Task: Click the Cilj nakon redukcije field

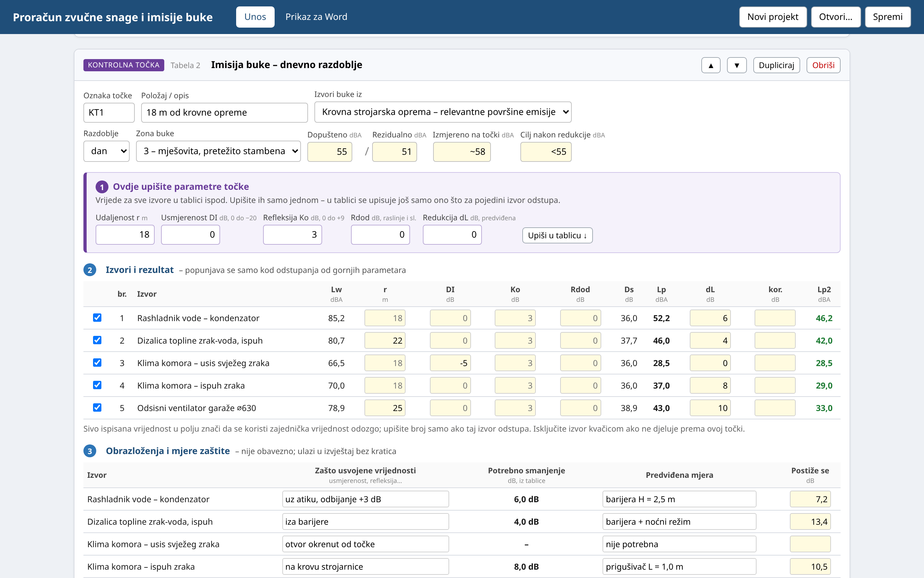Action: click(x=546, y=152)
